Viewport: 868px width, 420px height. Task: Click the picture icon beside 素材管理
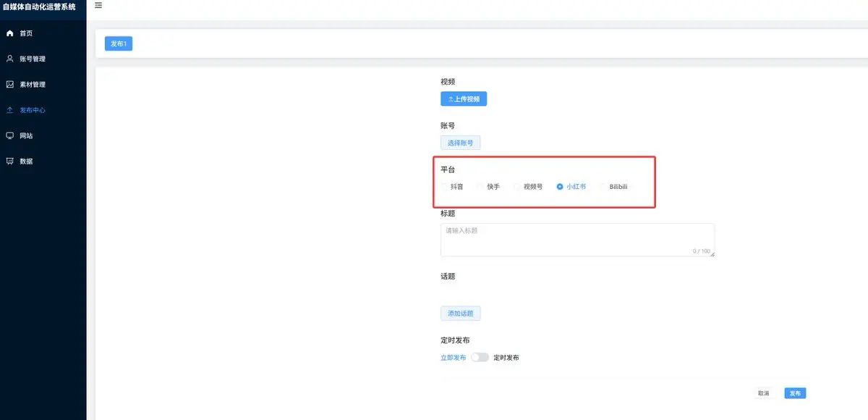10,84
